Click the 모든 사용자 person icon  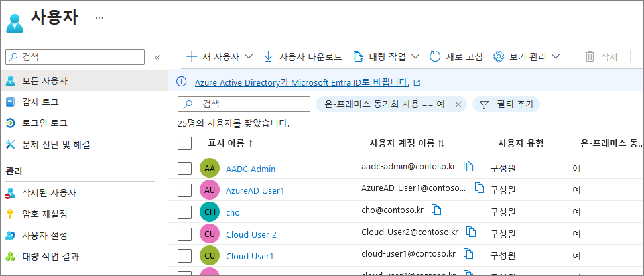pos(11,81)
